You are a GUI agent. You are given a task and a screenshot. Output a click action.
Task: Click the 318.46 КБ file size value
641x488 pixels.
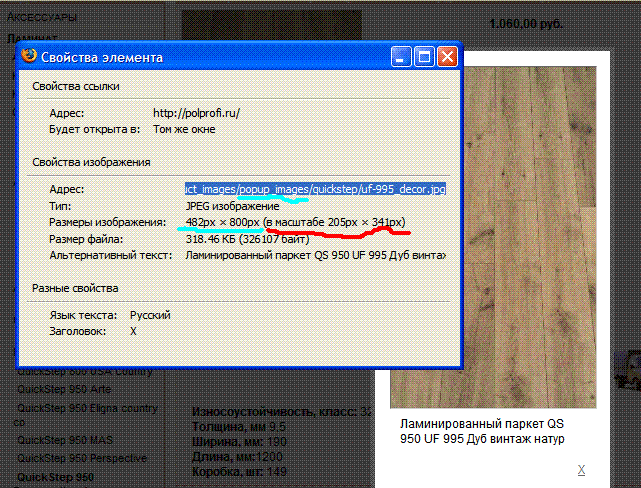pos(255,239)
